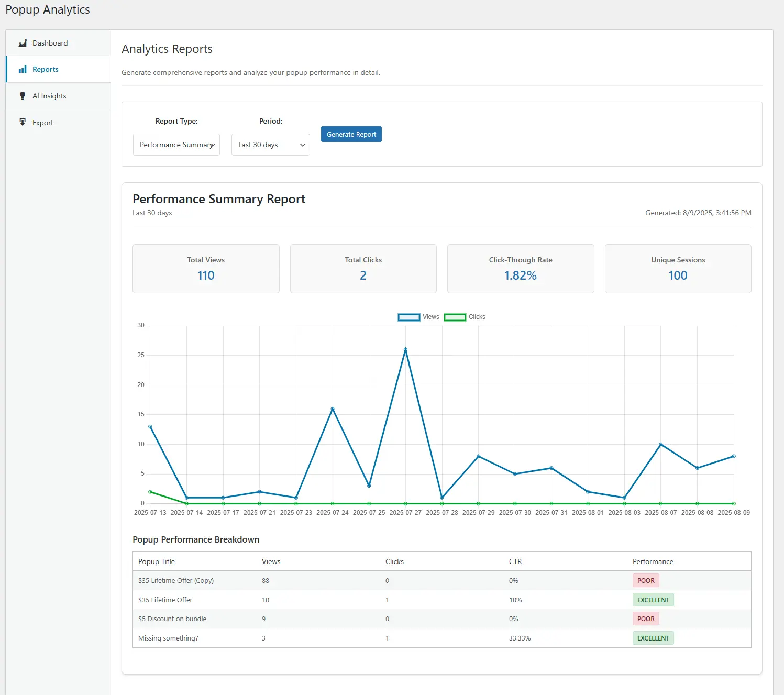Click the Export download icon

point(23,122)
